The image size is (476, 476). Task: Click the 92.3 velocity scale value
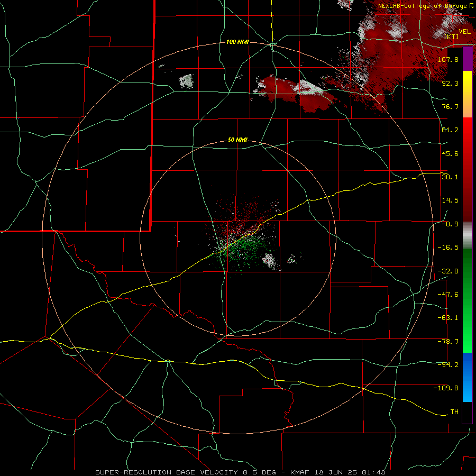450,83
